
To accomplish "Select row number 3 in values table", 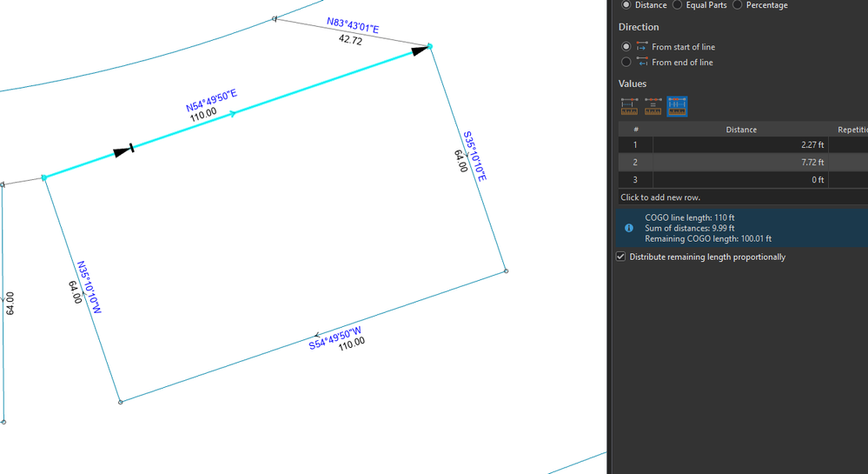I will click(635, 180).
